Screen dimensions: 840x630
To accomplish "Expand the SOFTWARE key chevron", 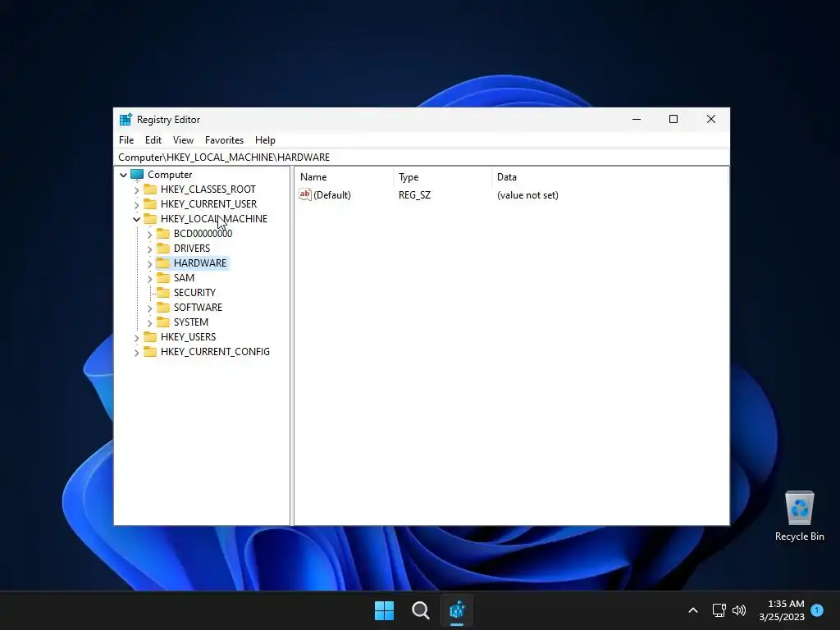I will [149, 308].
